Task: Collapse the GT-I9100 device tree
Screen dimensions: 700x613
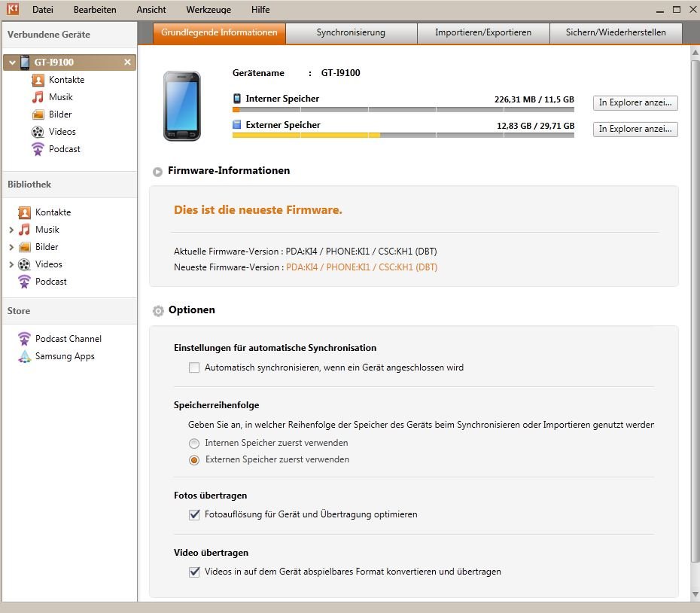Action: [13, 63]
